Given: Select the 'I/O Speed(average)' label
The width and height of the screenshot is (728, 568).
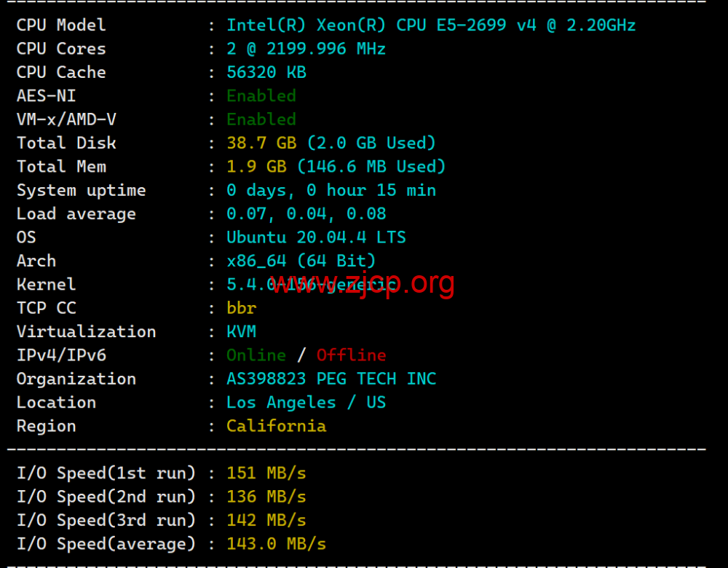Looking at the screenshot, I should [x=106, y=544].
